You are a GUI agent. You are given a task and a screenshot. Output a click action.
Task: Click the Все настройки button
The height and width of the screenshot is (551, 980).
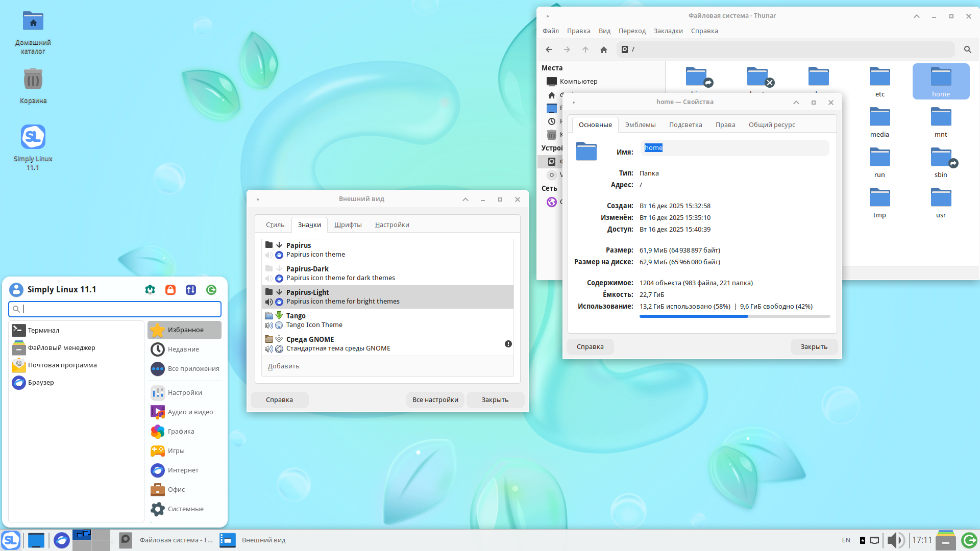point(435,399)
